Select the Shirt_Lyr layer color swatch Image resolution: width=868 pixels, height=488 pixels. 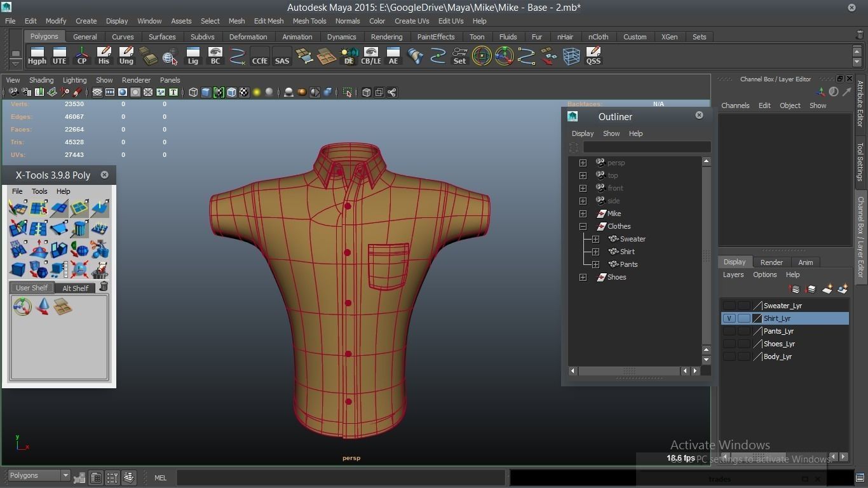[757, 318]
